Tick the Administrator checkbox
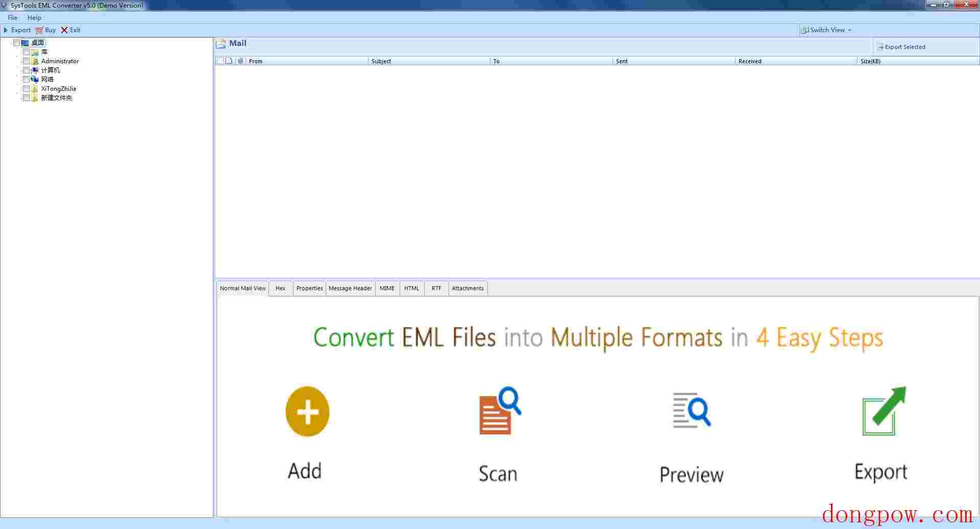 26,61
